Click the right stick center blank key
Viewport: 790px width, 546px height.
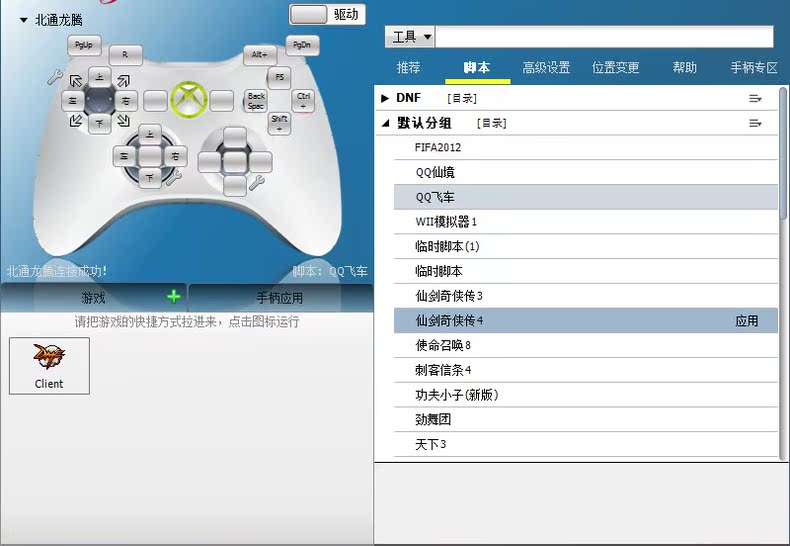234,162
